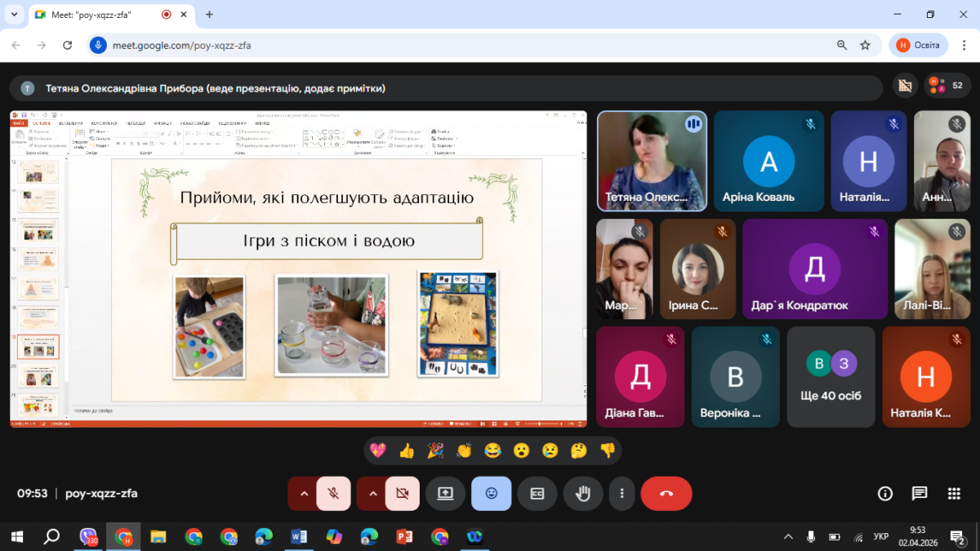Select the Meet "poy-xqzz-zfa" browser tab

point(98,15)
